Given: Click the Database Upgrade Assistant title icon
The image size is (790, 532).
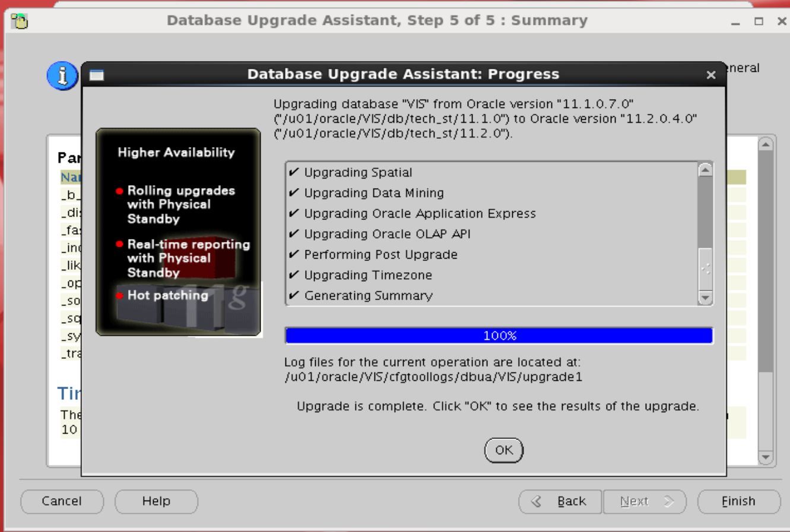Looking at the screenshot, I should (x=20, y=21).
